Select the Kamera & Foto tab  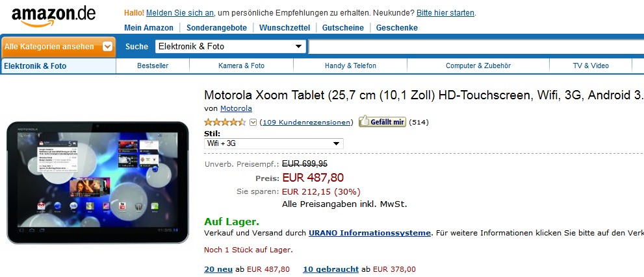coord(241,66)
